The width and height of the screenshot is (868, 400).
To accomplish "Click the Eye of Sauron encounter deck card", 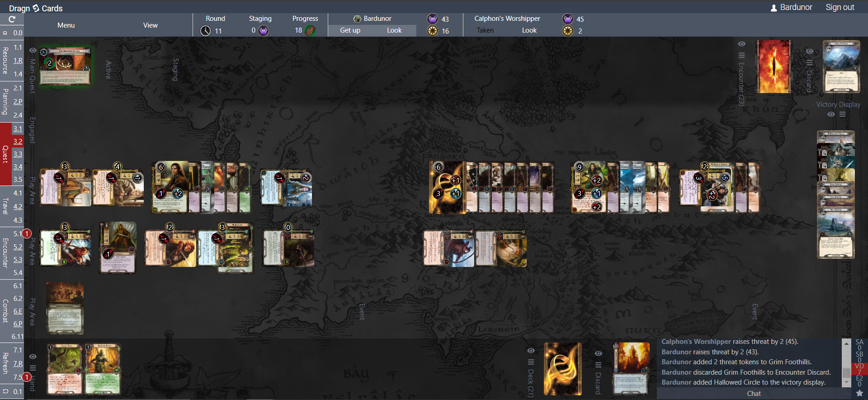I will (774, 67).
